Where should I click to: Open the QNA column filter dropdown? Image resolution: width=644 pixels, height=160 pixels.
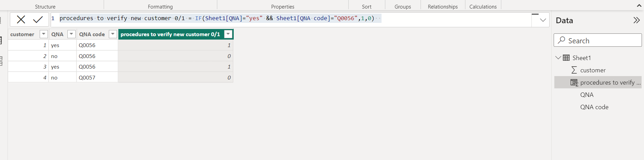[72, 34]
